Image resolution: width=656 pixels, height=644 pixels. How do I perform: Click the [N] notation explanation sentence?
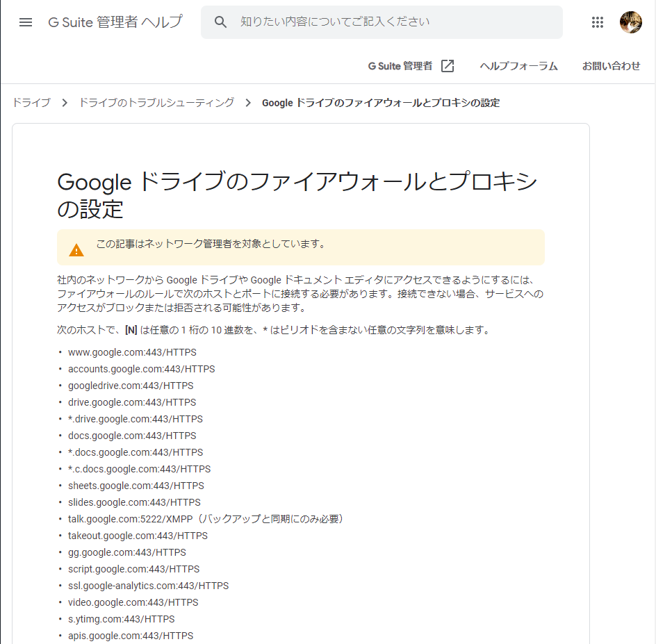click(x=274, y=331)
